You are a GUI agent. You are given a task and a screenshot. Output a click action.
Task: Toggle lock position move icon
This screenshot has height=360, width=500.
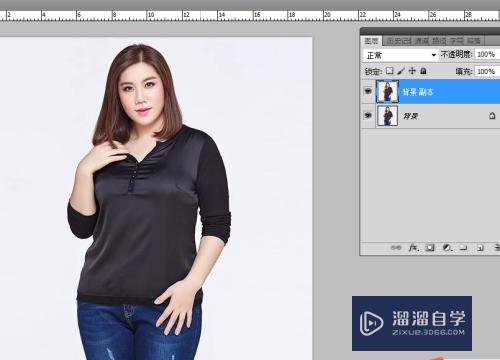coord(412,71)
